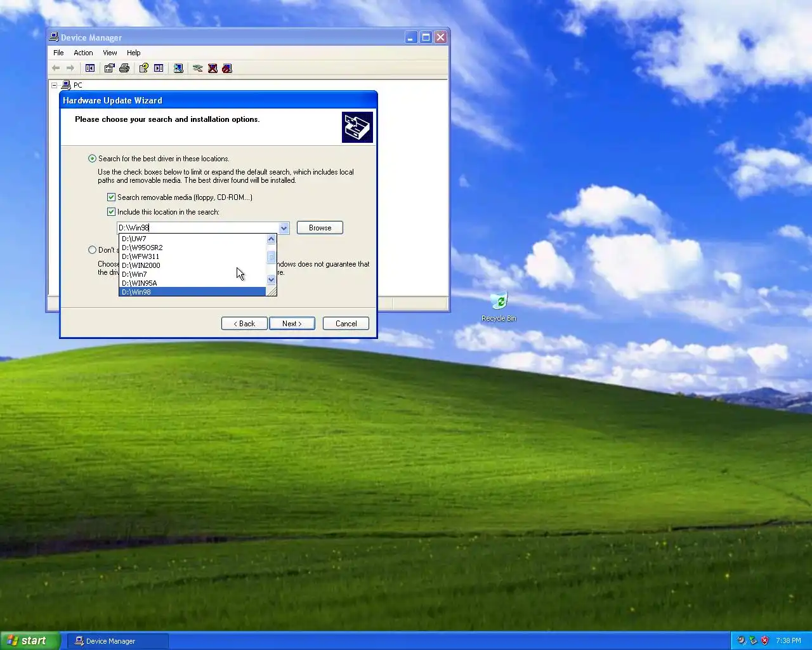812x650 pixels.
Task: Click the 7:38 PM taskbar clock
Action: click(x=788, y=641)
